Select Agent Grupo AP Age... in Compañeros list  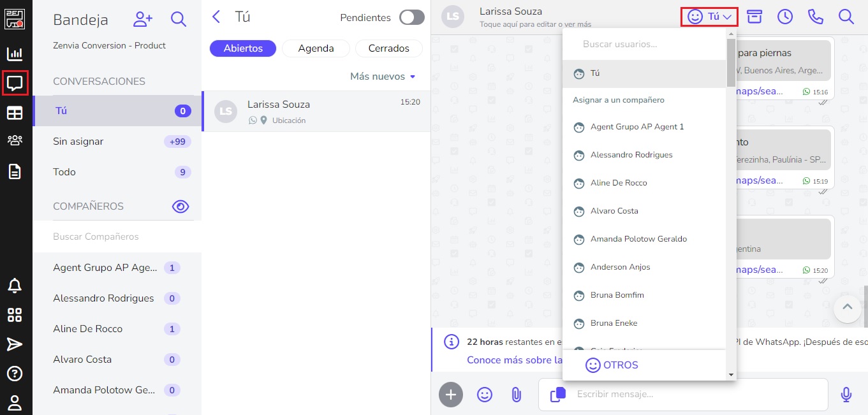click(x=117, y=268)
